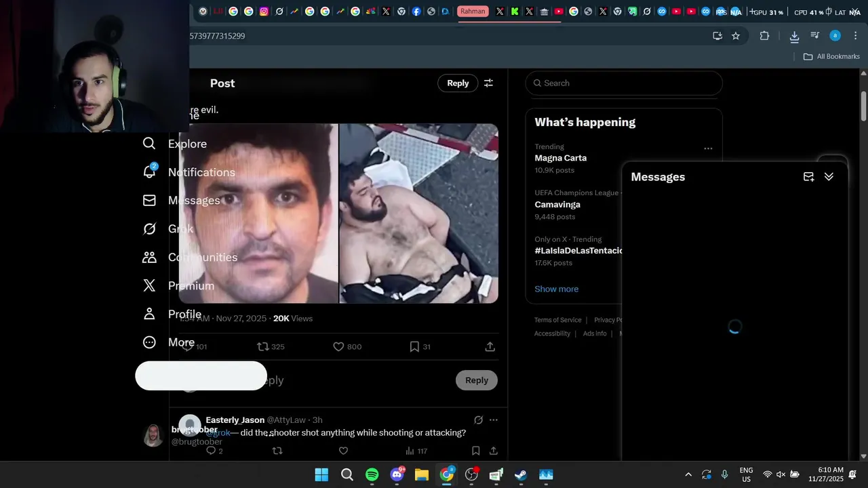This screenshot has width=868, height=488.
Task: Open the Chrome profile avatar
Action: pos(835,36)
